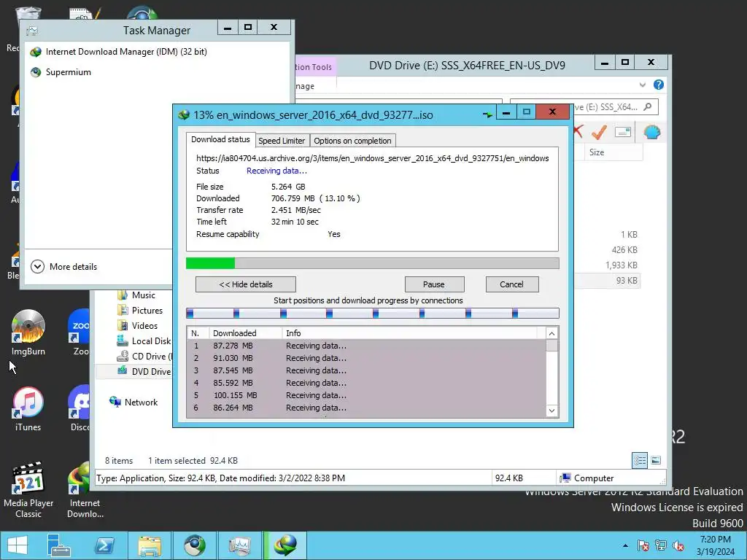The height and width of the screenshot is (560, 747).
Task: Open Explorer help question mark icon
Action: [659, 85]
